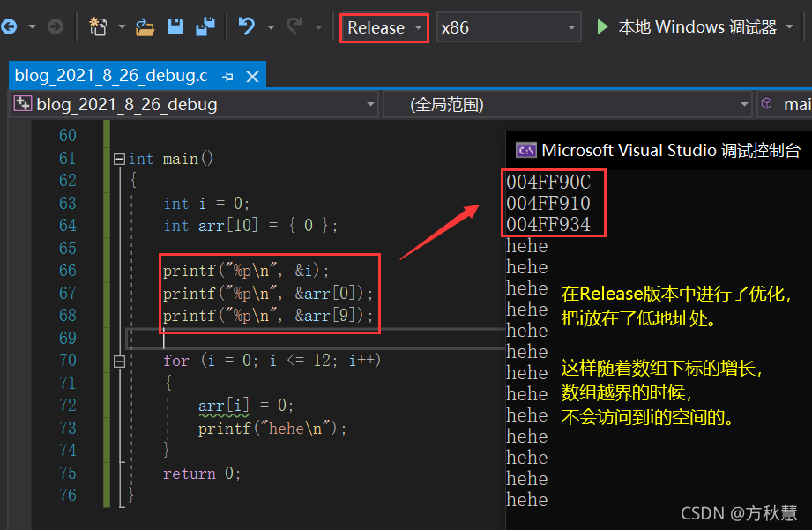Click the 'return 0;' statement
Viewport: 812px width, 530px height.
pyautogui.click(x=202, y=474)
